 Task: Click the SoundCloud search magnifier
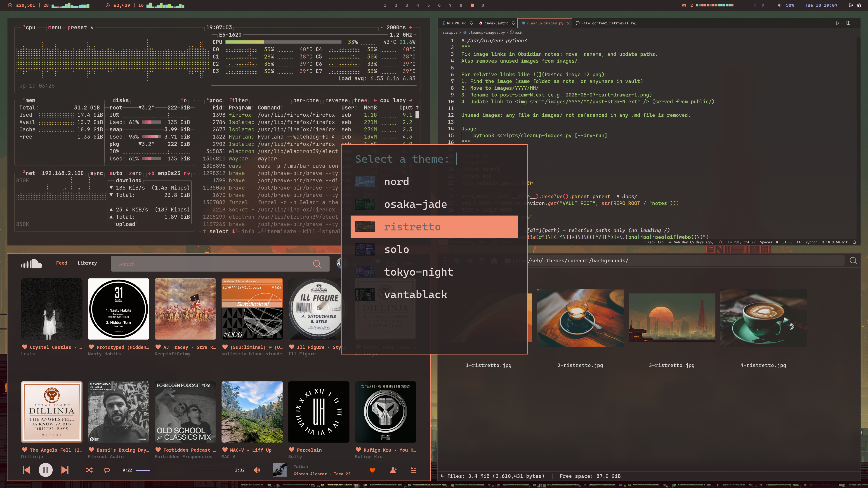(x=317, y=264)
